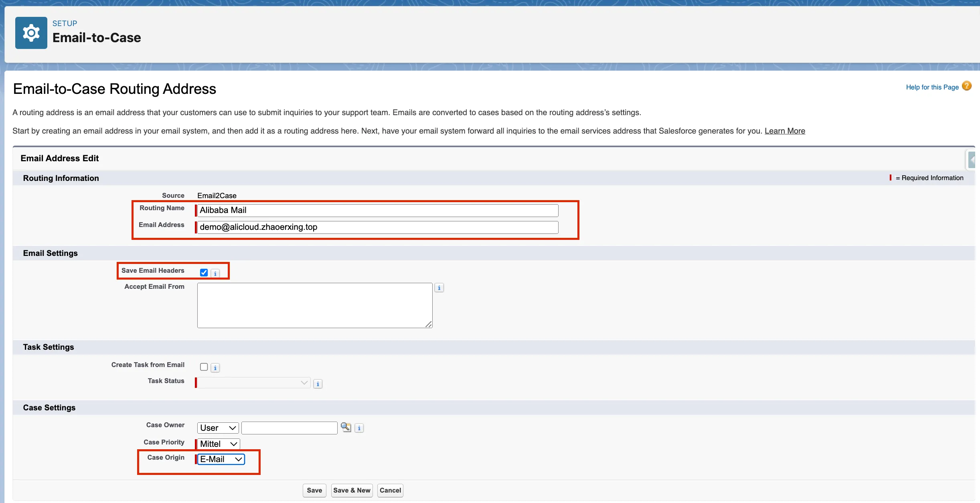980x503 pixels.
Task: Click info icon beside Save Email Headers
Action: point(215,274)
